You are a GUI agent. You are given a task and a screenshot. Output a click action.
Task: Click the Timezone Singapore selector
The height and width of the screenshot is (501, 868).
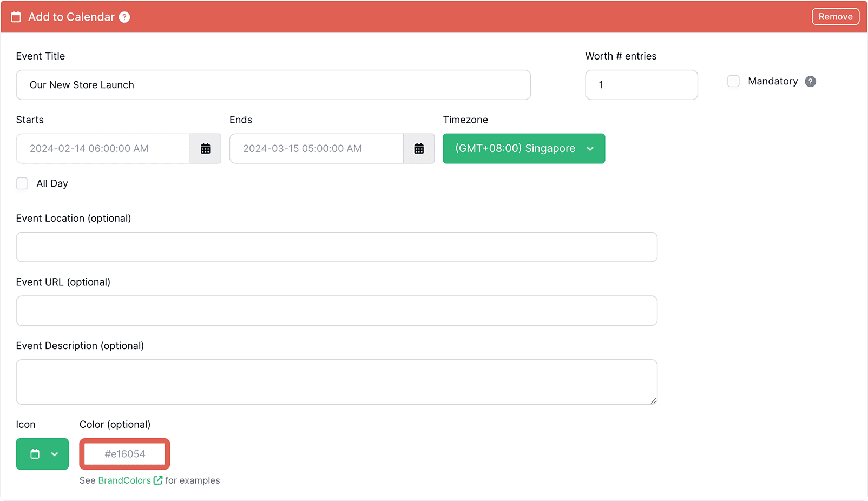click(523, 148)
